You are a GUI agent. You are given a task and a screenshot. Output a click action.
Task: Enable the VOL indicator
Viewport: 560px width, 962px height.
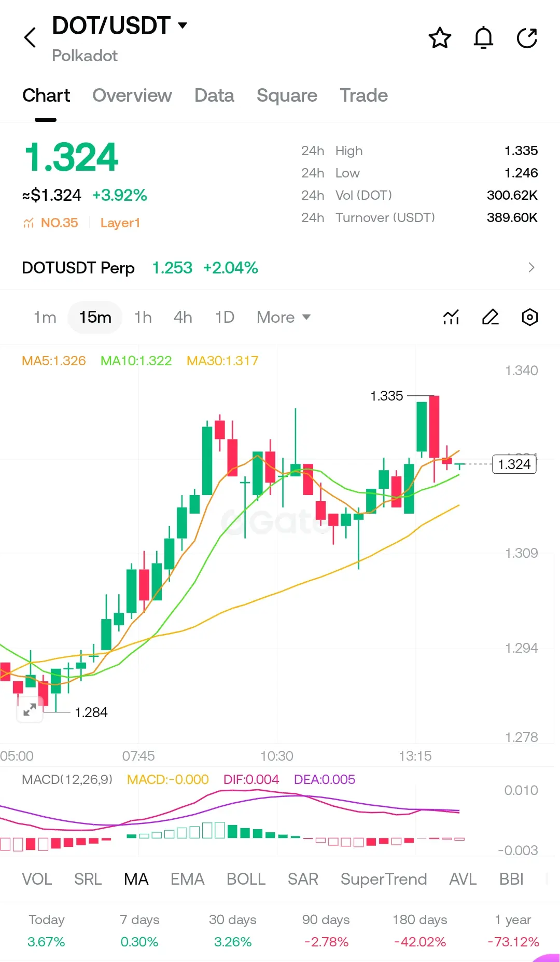click(37, 879)
